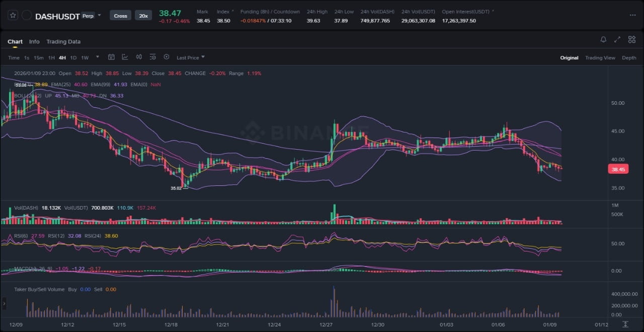
Task: Expand more time intervals dropdown arrow
Action: click(x=97, y=57)
